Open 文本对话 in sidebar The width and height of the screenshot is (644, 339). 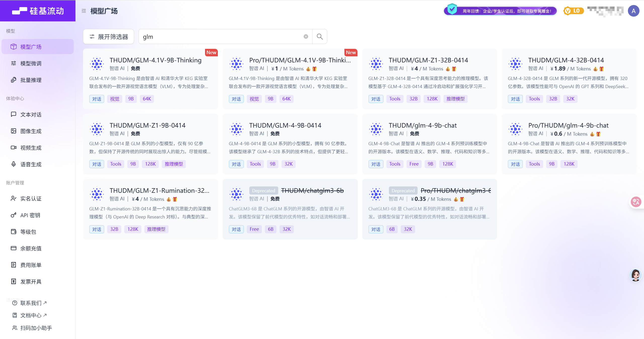tap(38, 115)
